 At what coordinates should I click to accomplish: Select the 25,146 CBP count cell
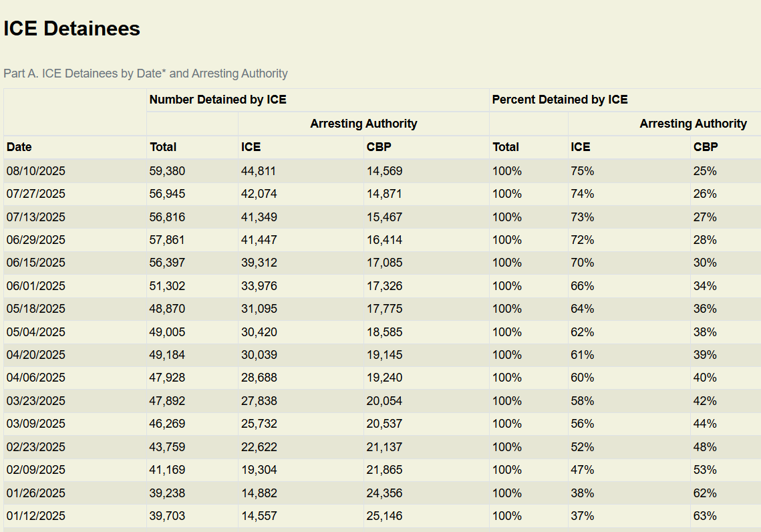(384, 516)
